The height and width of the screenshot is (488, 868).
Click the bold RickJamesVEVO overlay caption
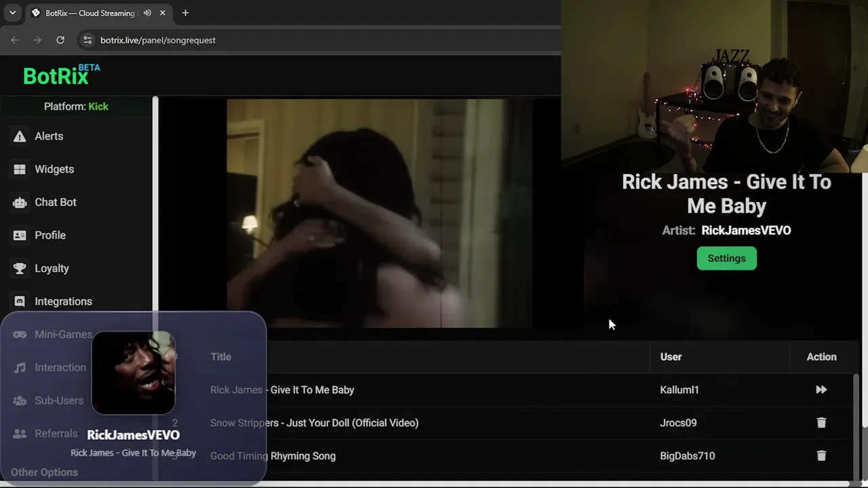134,435
